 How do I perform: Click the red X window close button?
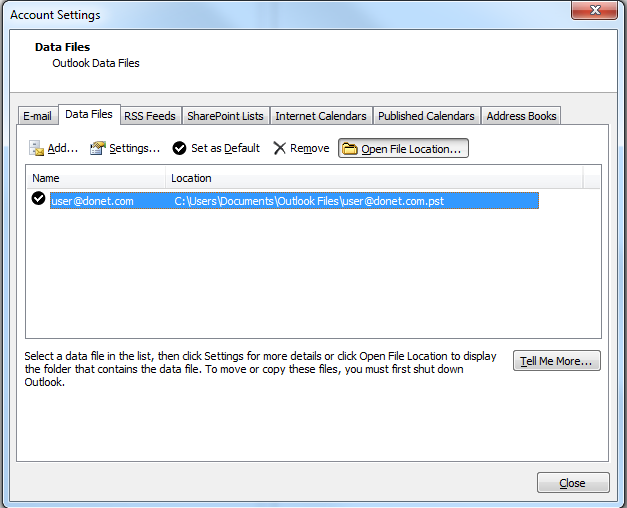click(595, 10)
